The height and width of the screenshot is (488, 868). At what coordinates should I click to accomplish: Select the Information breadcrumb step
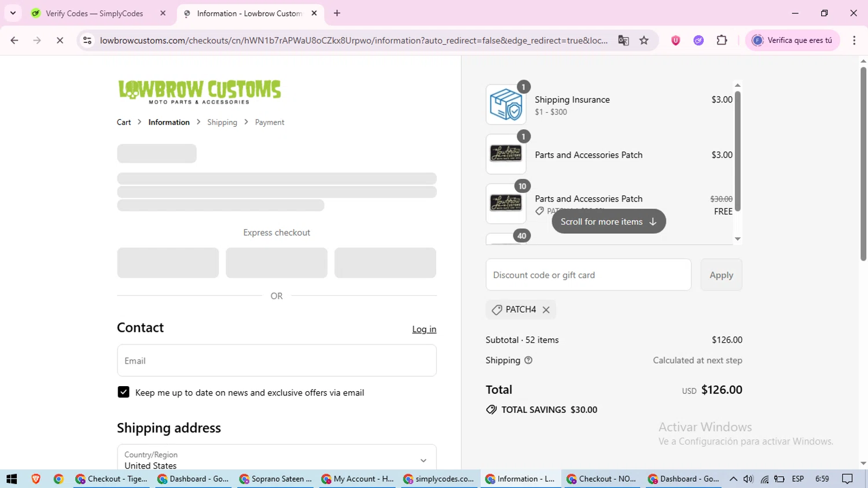pyautogui.click(x=169, y=122)
